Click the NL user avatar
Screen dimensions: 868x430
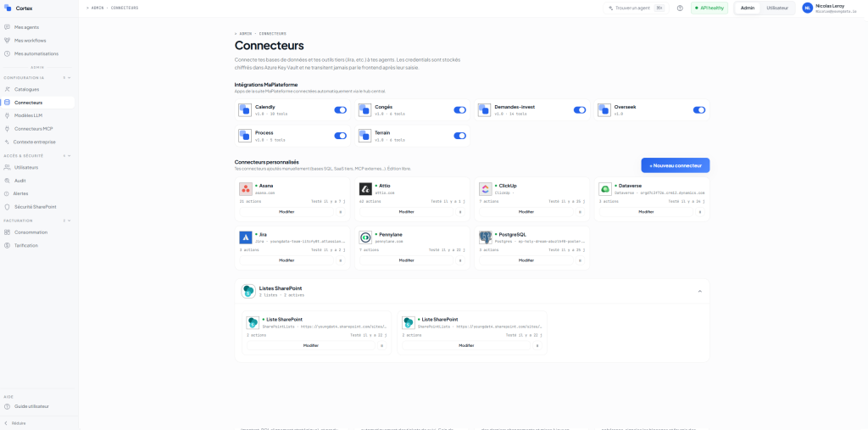(807, 8)
